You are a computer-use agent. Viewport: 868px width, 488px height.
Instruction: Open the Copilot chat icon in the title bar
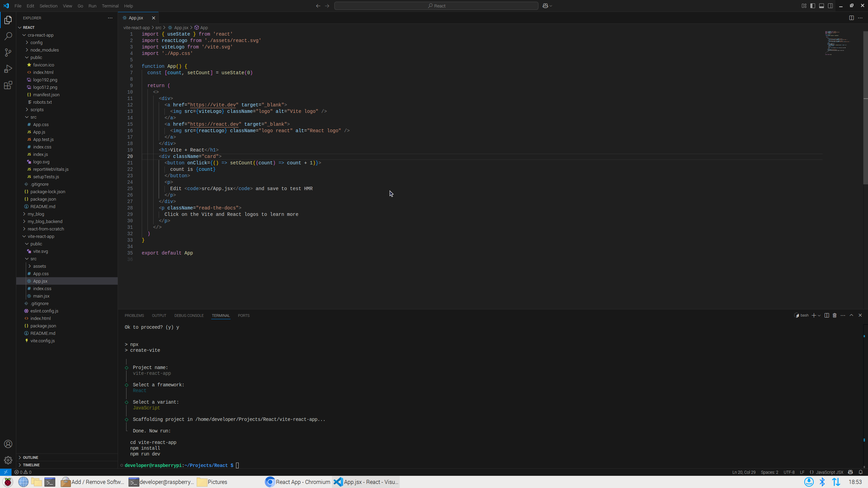545,6
